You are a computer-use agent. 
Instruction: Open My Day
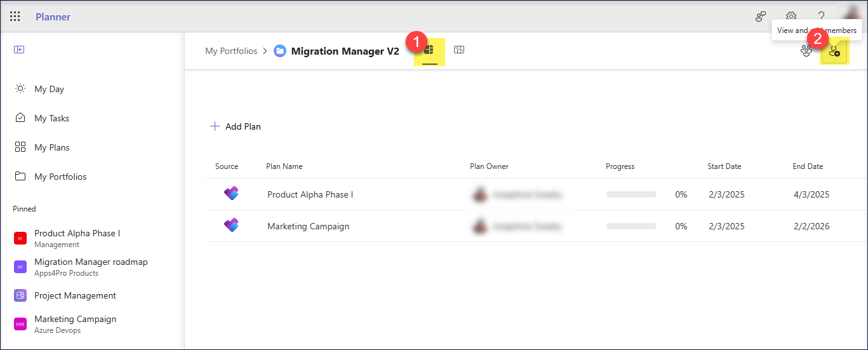(49, 89)
